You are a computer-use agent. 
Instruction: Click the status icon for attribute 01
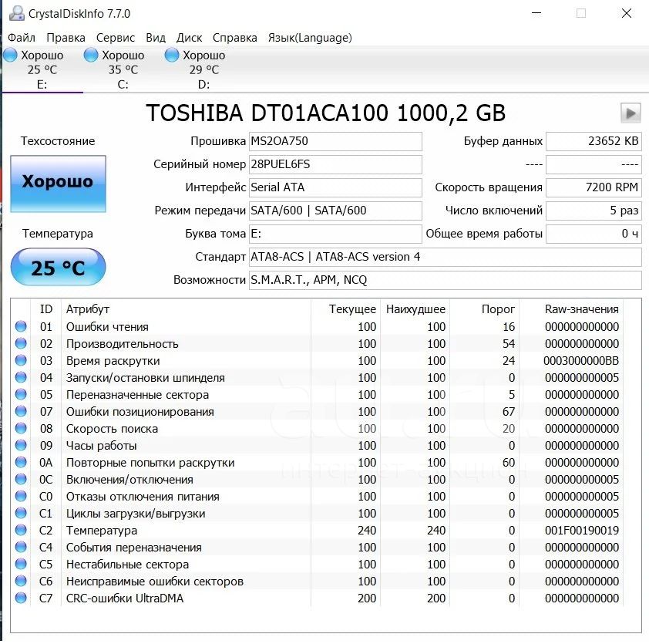click(21, 326)
